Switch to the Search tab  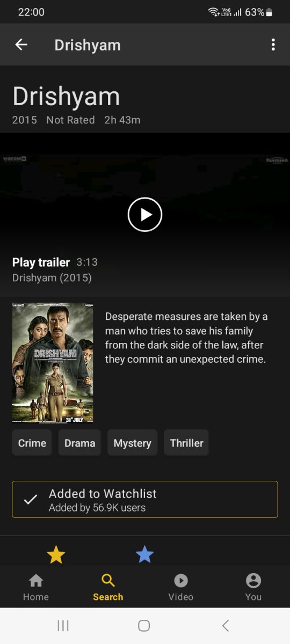point(108,588)
